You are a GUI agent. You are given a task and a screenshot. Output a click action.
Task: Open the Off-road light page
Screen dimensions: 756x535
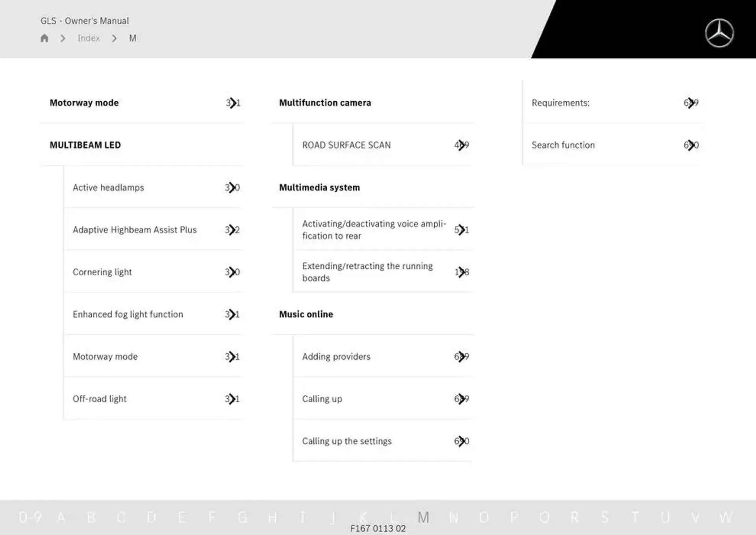coord(100,398)
